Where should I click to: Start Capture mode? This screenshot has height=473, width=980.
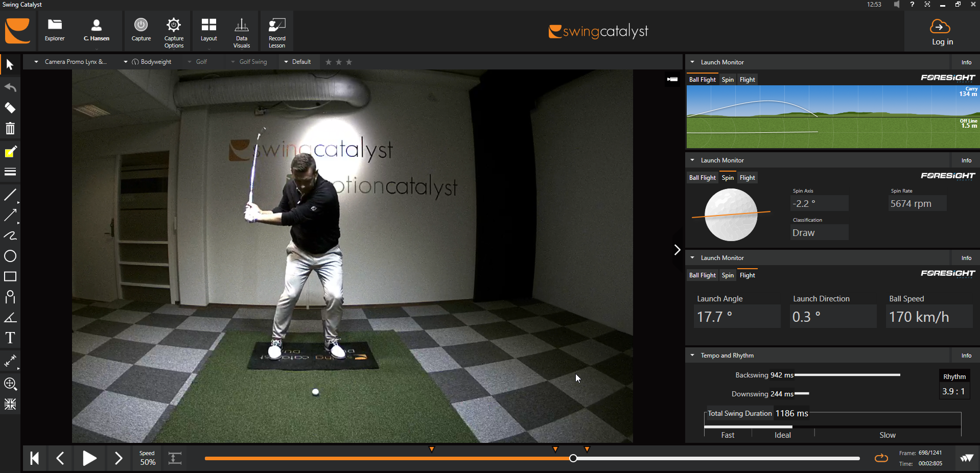point(141,31)
